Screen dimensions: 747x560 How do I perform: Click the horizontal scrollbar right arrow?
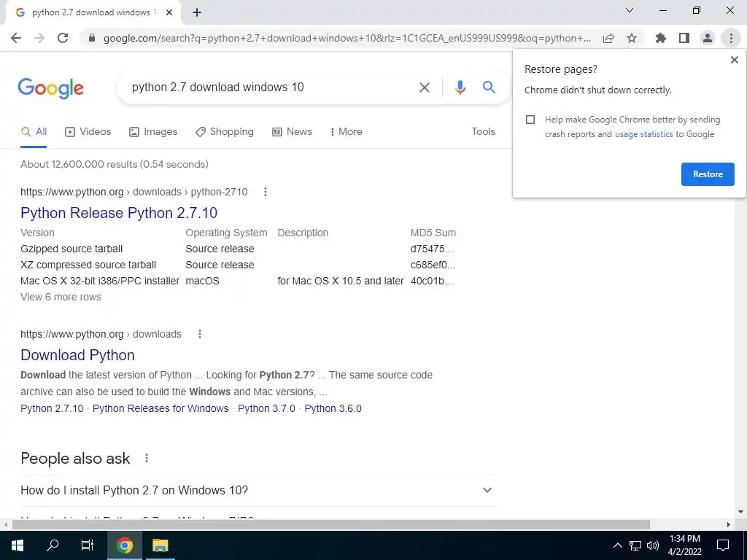click(729, 524)
